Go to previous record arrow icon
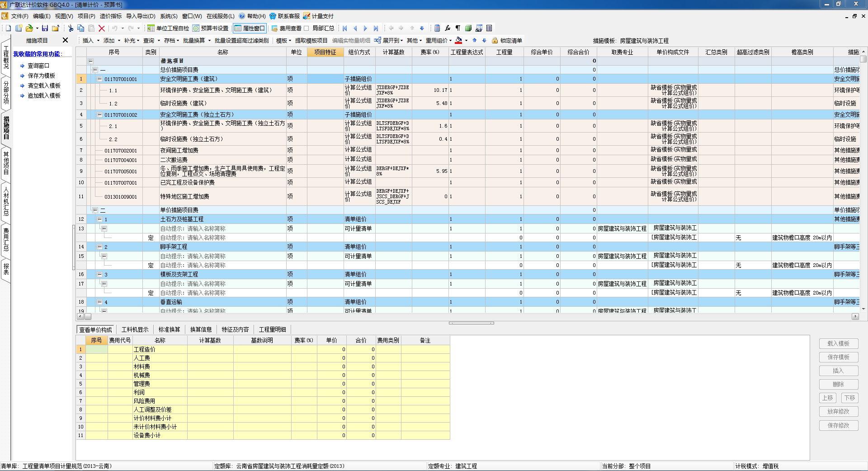868x471 pixels. click(355, 28)
